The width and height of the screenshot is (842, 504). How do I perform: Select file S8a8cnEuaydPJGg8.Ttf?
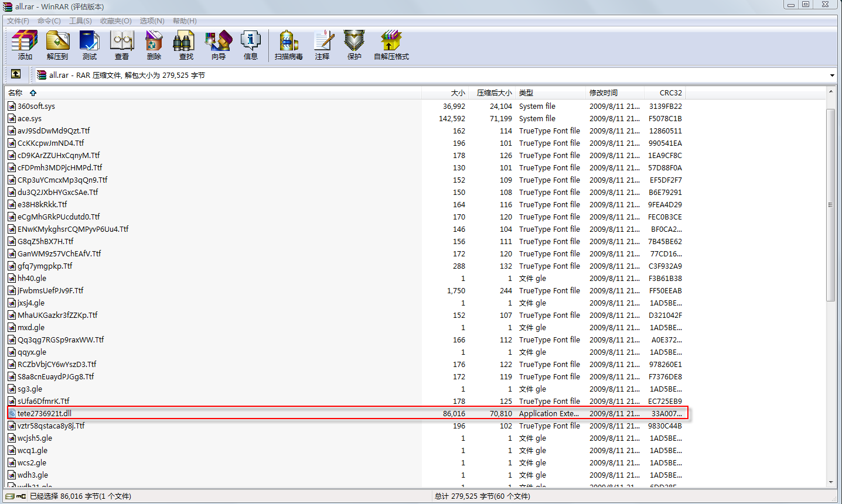(x=56, y=376)
